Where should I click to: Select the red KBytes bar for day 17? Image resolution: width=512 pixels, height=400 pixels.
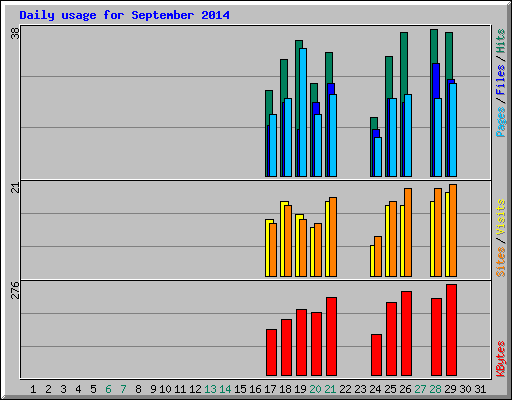271,352
